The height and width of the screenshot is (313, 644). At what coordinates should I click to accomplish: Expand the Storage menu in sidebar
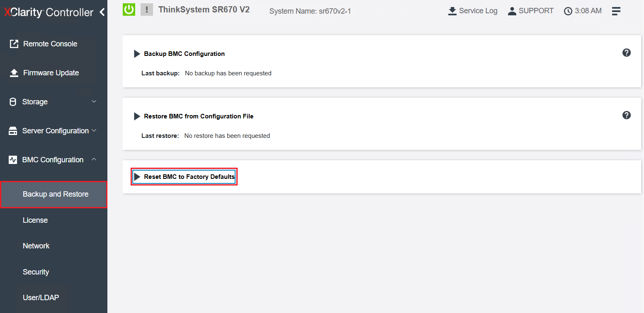[53, 102]
